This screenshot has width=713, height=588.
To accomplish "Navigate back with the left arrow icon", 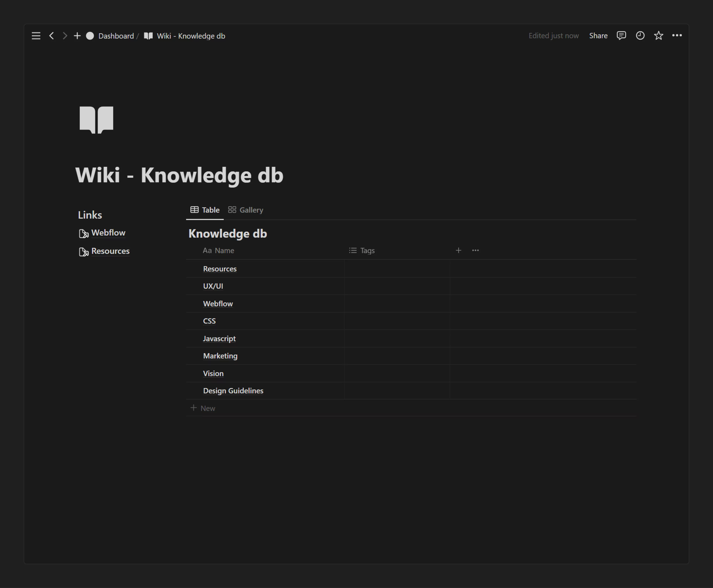I will [51, 35].
